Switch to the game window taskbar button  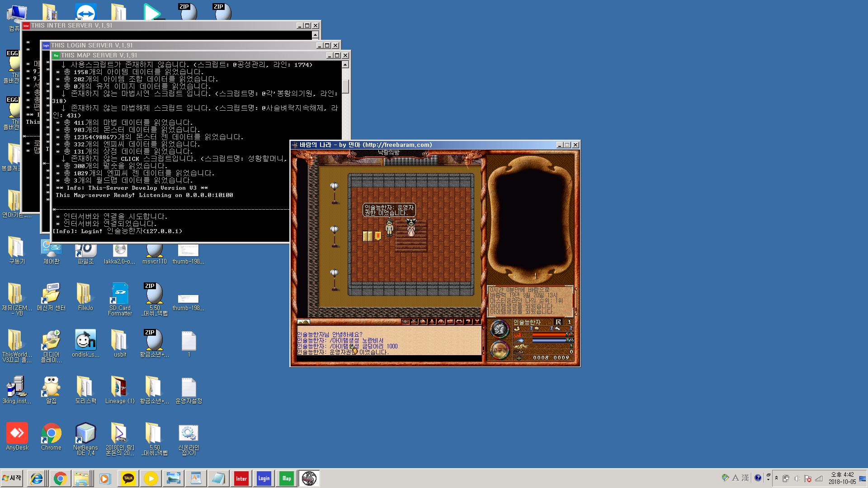pos(309,479)
